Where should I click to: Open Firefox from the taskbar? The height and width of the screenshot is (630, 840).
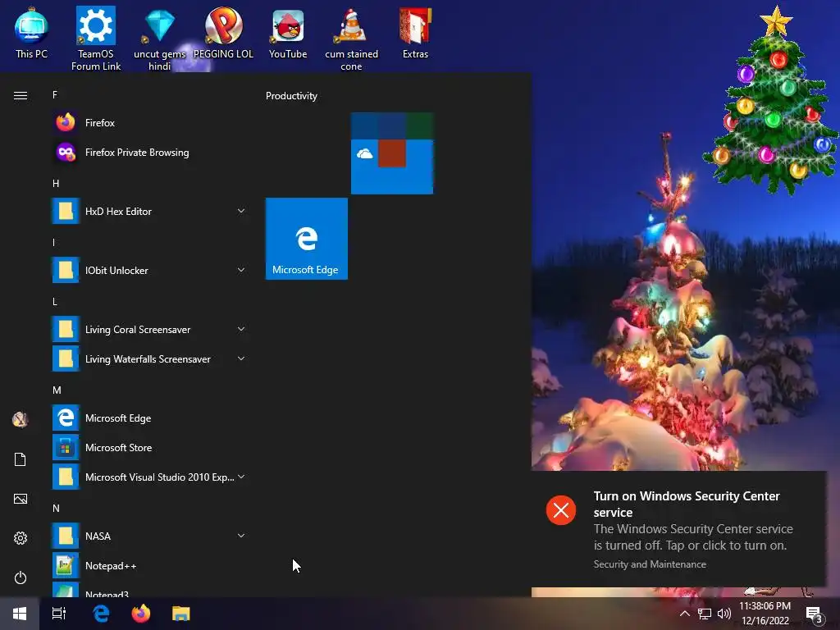click(141, 614)
